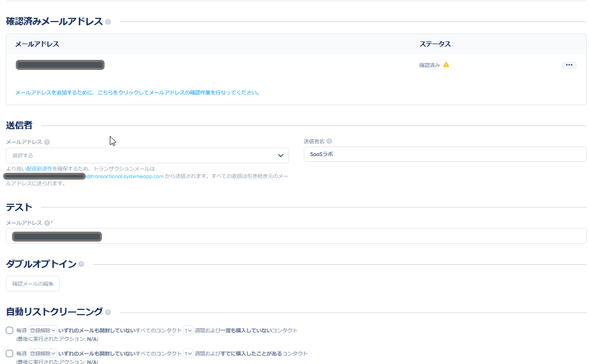Click the test email address input field
The image size is (589, 364).
[296, 236]
